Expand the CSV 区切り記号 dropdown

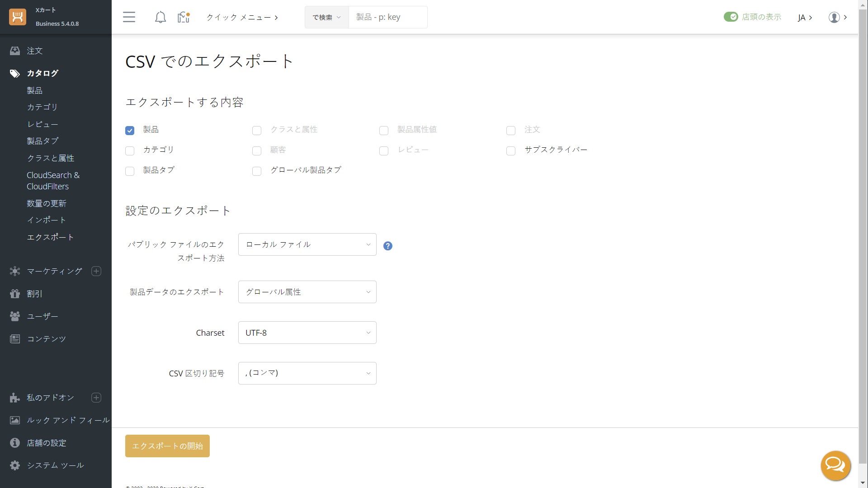click(307, 373)
